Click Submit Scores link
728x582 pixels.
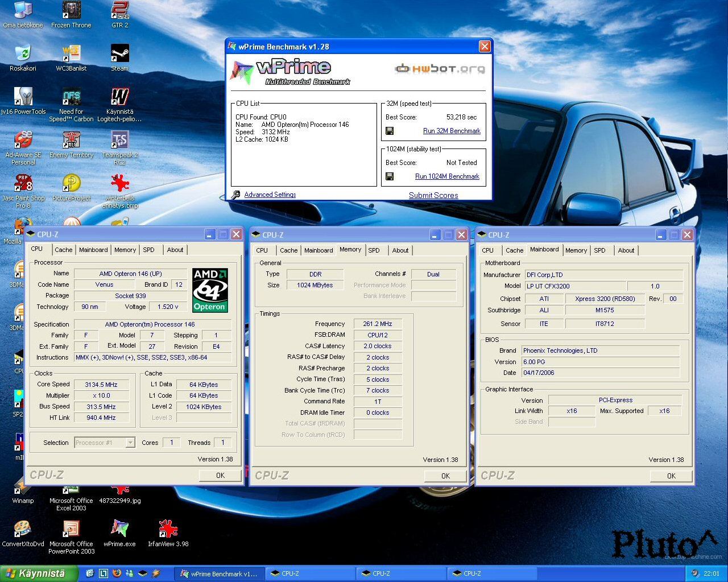point(433,195)
